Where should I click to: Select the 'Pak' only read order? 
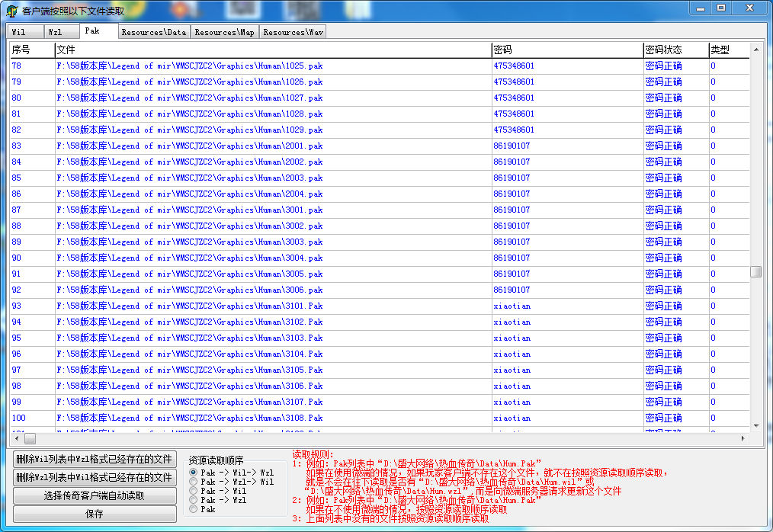coord(194,509)
